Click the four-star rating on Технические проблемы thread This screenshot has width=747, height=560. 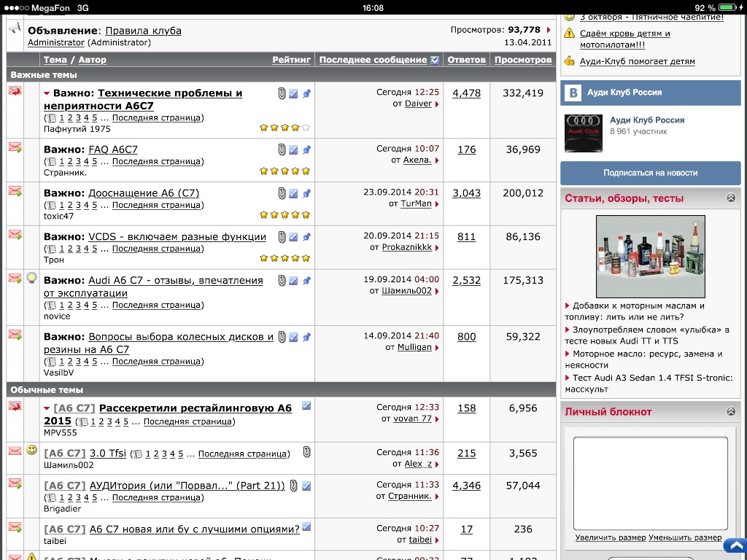click(285, 128)
